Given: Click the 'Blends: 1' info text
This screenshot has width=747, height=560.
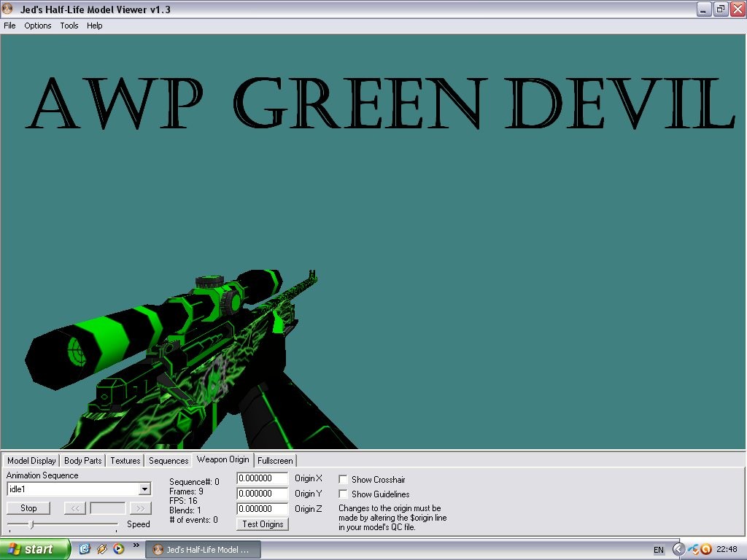Looking at the screenshot, I should (x=185, y=510).
